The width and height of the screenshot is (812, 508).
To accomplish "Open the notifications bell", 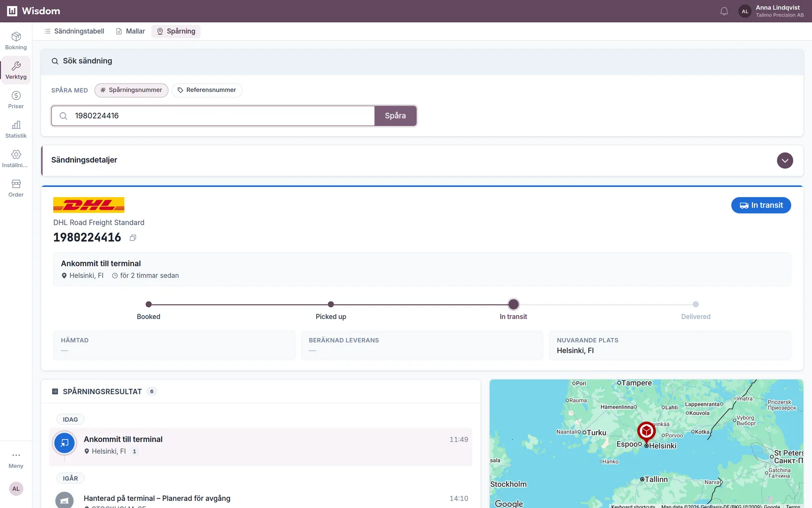I will point(724,11).
